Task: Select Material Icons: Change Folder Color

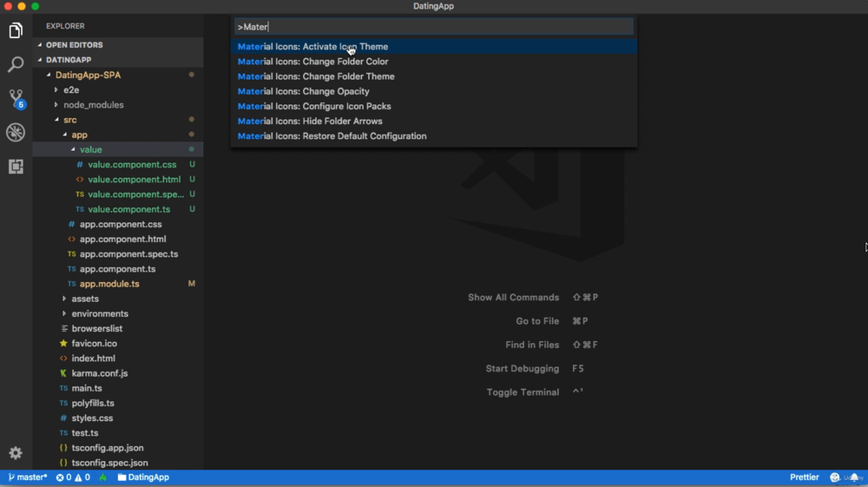Action: pyautogui.click(x=433, y=62)
